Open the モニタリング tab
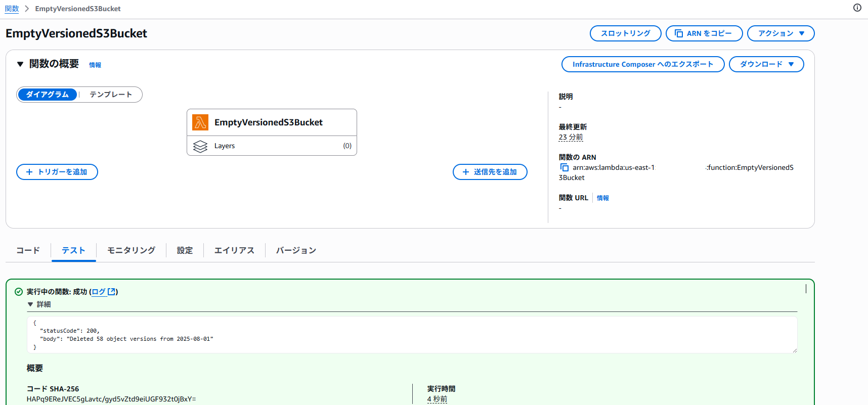Screen dimensions: 868x405 (x=131, y=250)
